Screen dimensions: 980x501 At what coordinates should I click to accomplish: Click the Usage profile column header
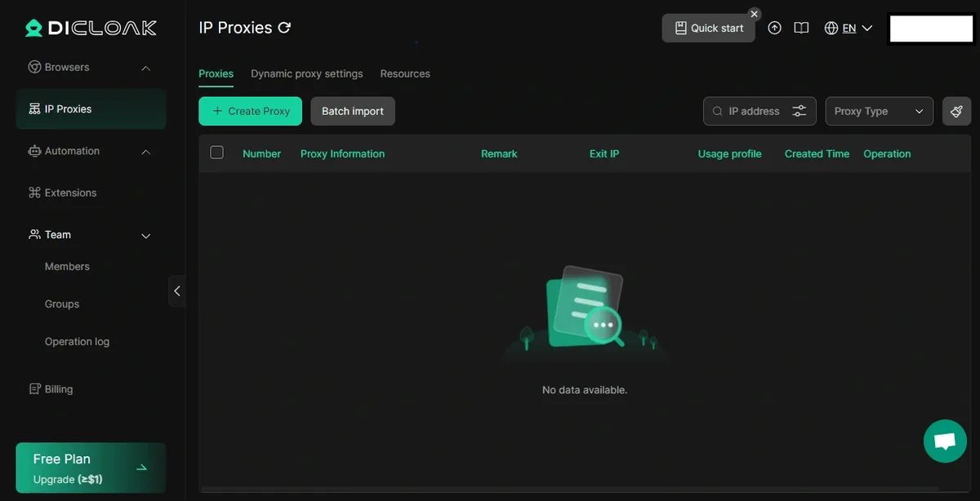click(x=729, y=153)
